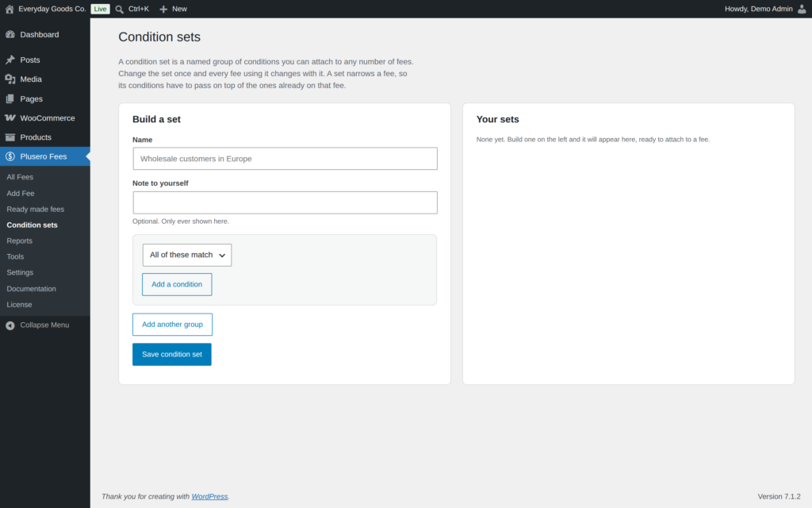Click 'Collapse Menu' text
This screenshot has height=508, width=812.
44,325
